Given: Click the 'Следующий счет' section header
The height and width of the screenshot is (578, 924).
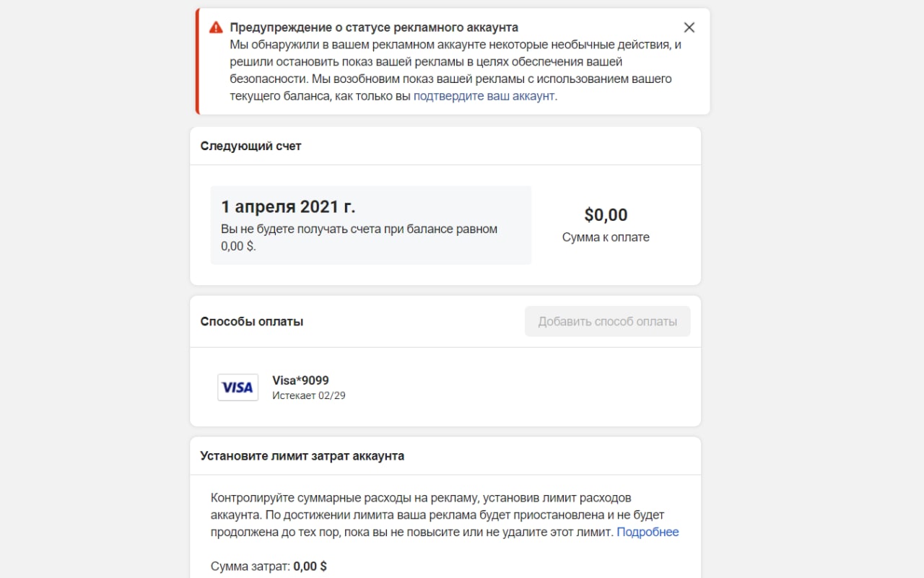Looking at the screenshot, I should (250, 146).
